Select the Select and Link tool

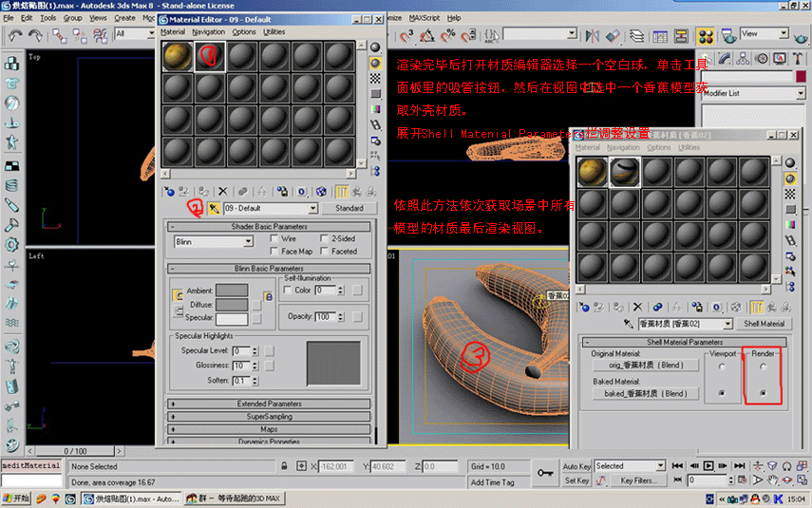[59, 35]
